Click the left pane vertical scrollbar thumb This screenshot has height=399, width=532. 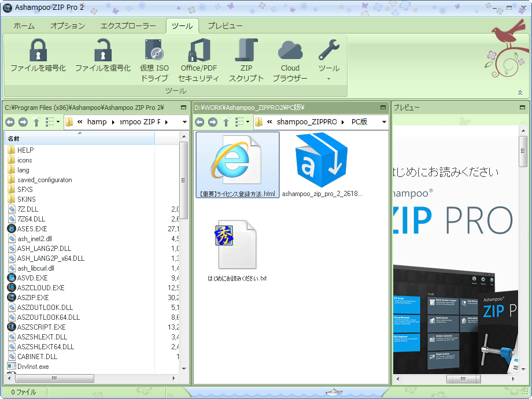(x=183, y=180)
